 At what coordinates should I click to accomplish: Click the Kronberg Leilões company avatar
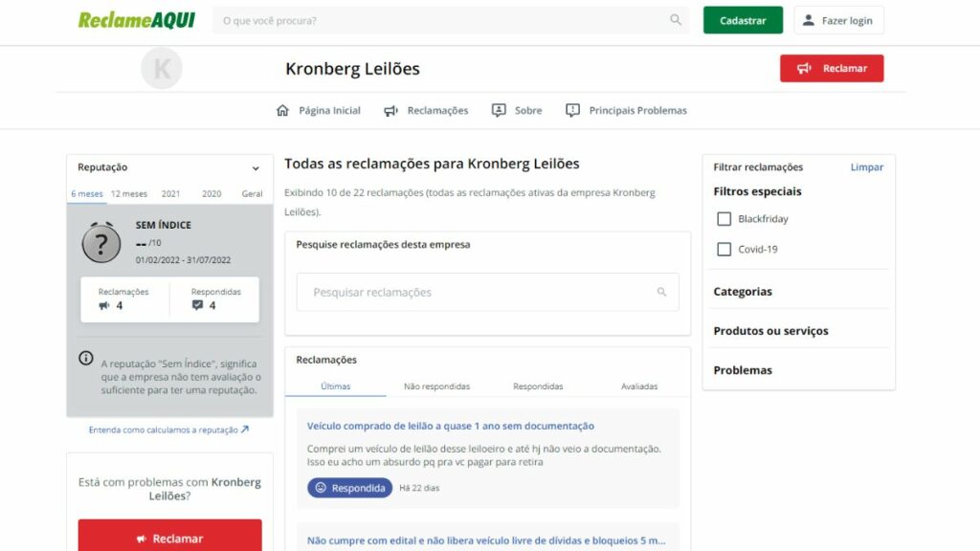click(x=162, y=69)
